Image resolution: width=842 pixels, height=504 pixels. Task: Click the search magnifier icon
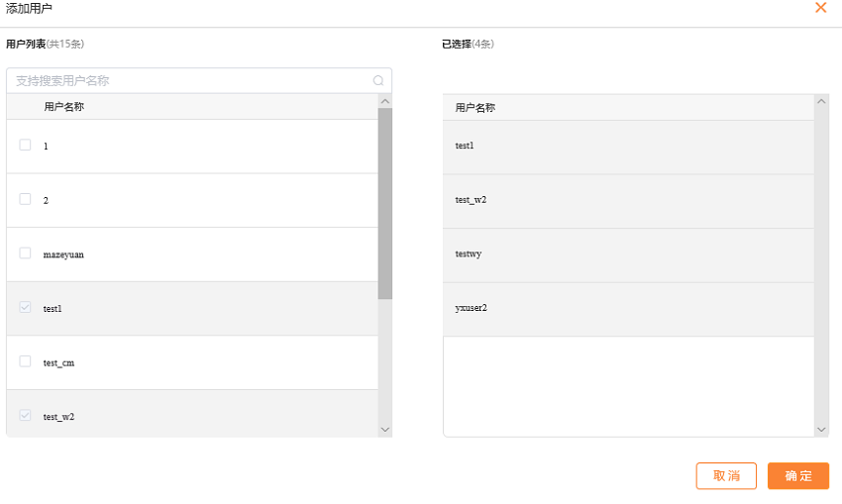coord(378,80)
